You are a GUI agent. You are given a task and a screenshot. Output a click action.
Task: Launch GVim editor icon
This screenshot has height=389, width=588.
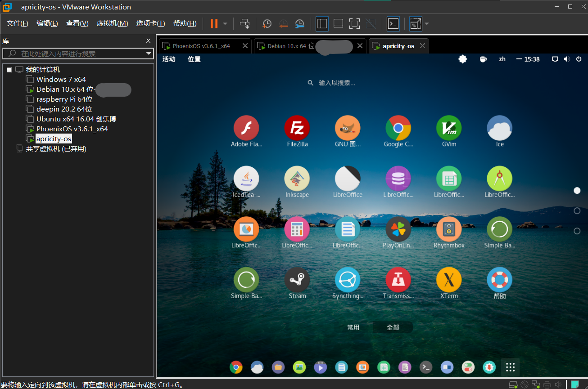[x=448, y=128]
